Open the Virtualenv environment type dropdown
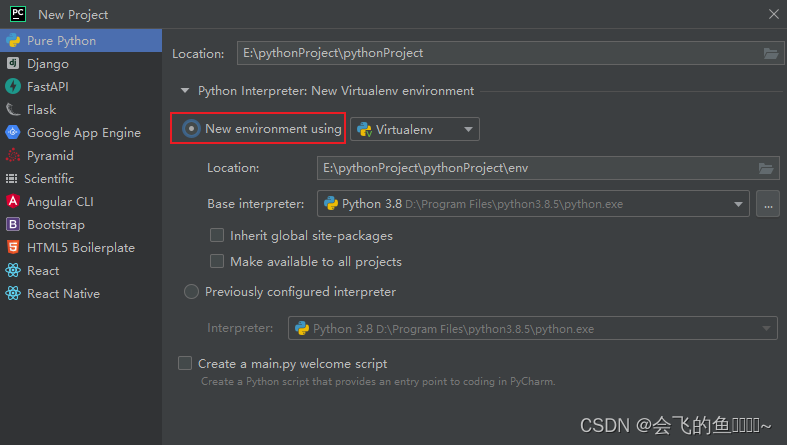Viewport: 787px width, 445px height. pyautogui.click(x=415, y=129)
